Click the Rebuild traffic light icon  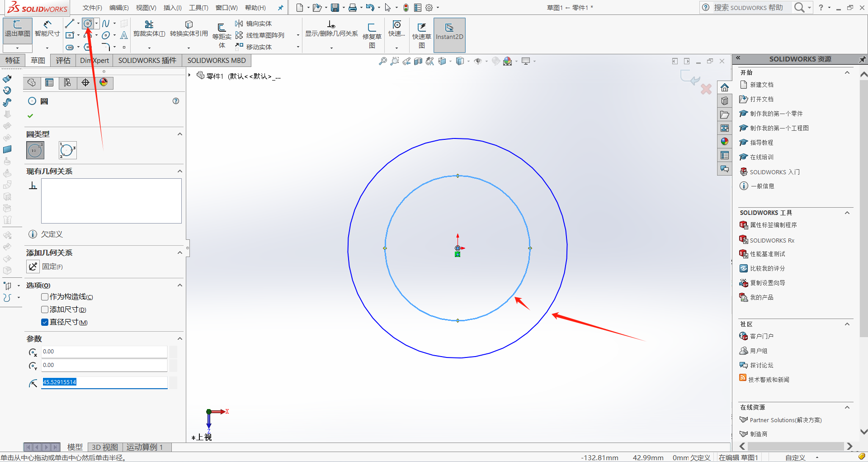pos(406,8)
